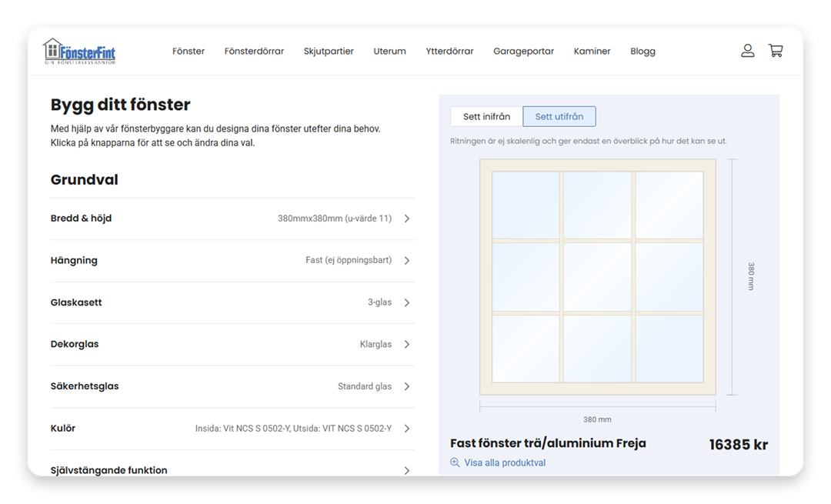Click the Säkerhetsglas label
The height and width of the screenshot is (504, 831).
coord(85,386)
